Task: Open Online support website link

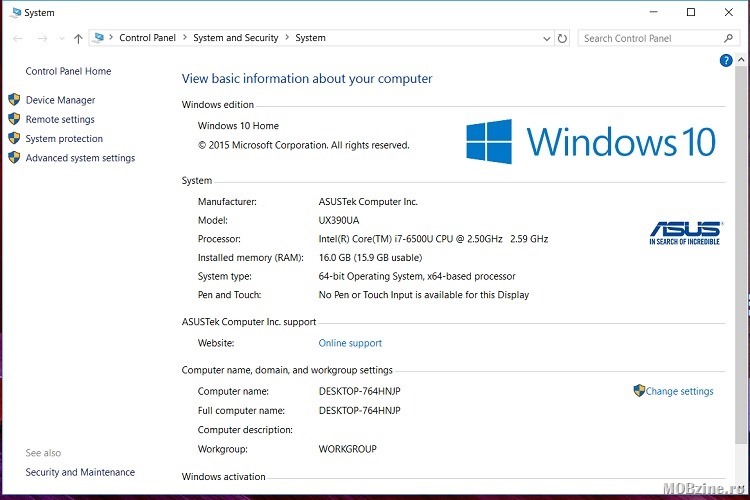Action: click(x=350, y=343)
